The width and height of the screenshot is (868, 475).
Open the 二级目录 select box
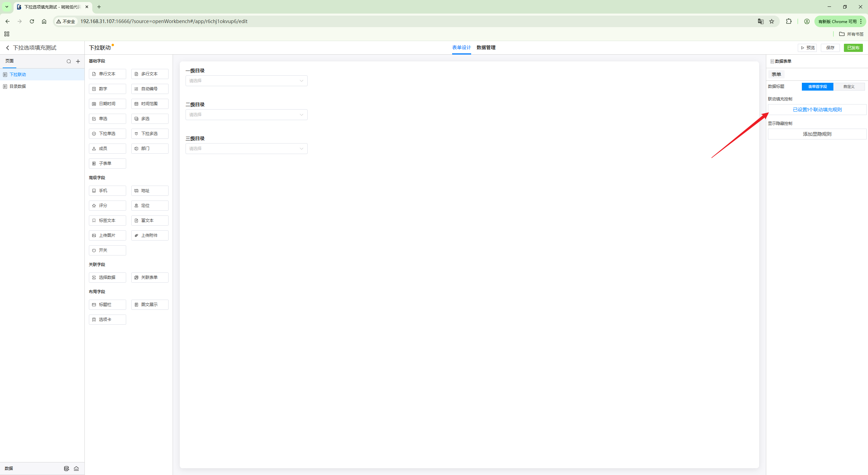point(246,115)
